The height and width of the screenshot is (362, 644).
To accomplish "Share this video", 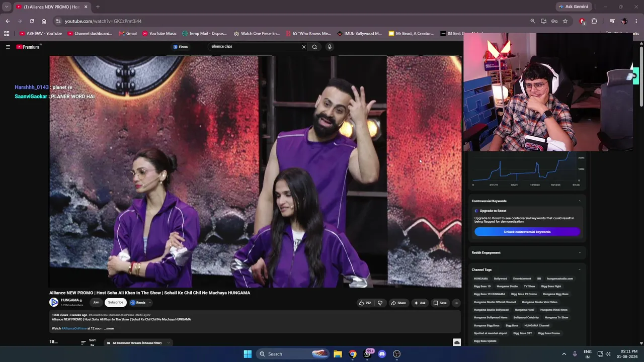I will click(x=398, y=303).
